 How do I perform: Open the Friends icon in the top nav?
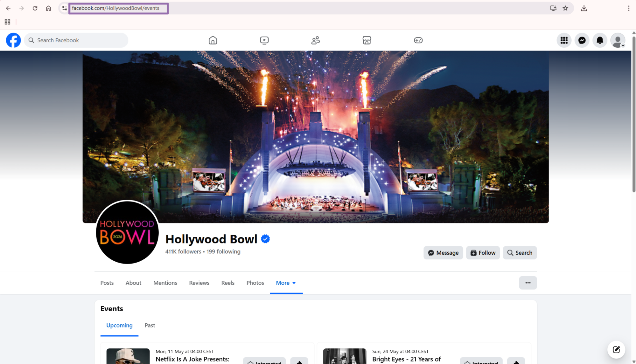315,40
